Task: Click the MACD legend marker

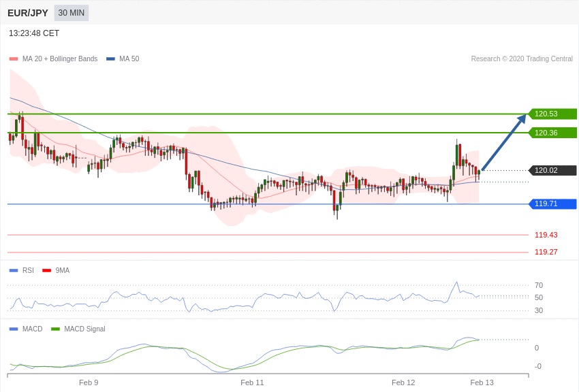Action: 14,329
